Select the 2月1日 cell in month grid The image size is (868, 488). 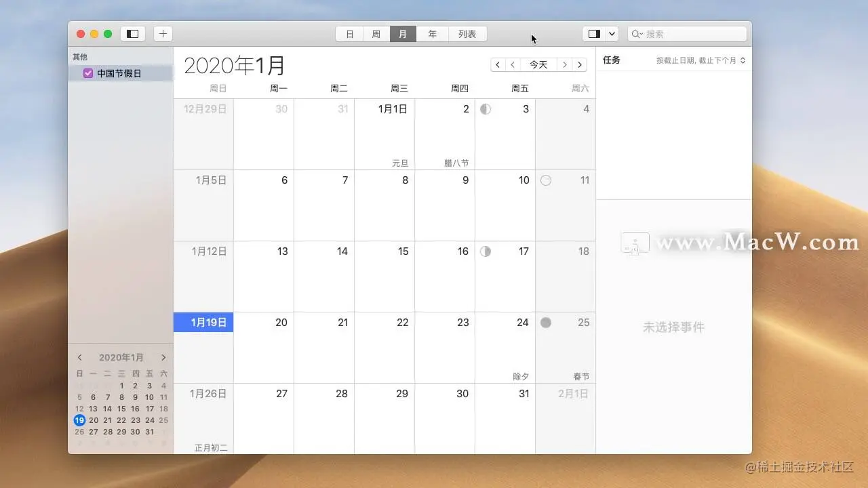pos(566,418)
